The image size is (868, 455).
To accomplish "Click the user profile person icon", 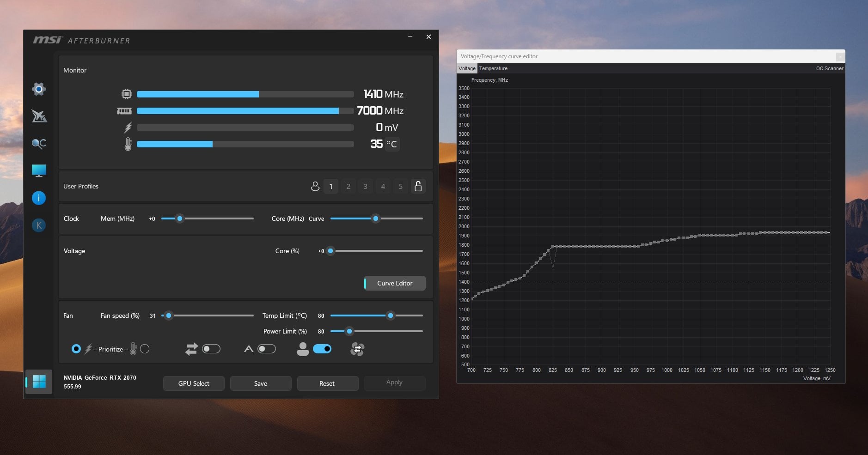I will pyautogui.click(x=315, y=186).
